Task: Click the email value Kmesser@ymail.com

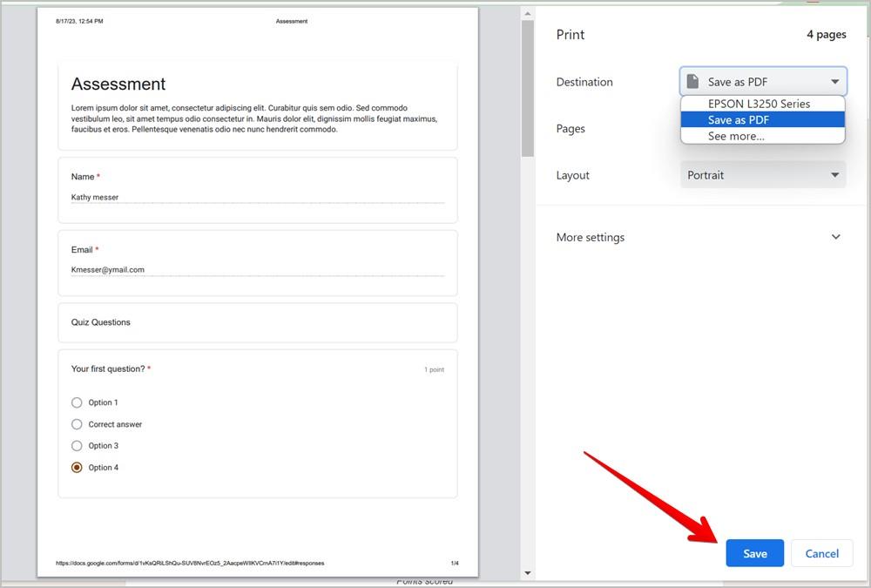Action: coord(108,269)
